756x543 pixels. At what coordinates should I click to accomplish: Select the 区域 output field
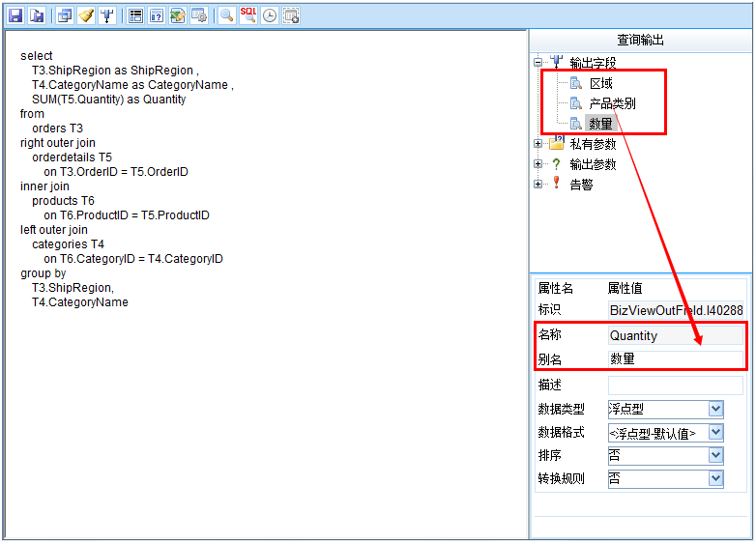tap(600, 83)
